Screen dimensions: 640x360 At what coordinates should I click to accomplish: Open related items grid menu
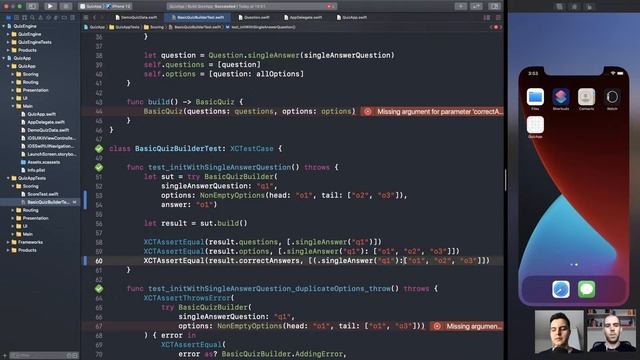(86, 18)
